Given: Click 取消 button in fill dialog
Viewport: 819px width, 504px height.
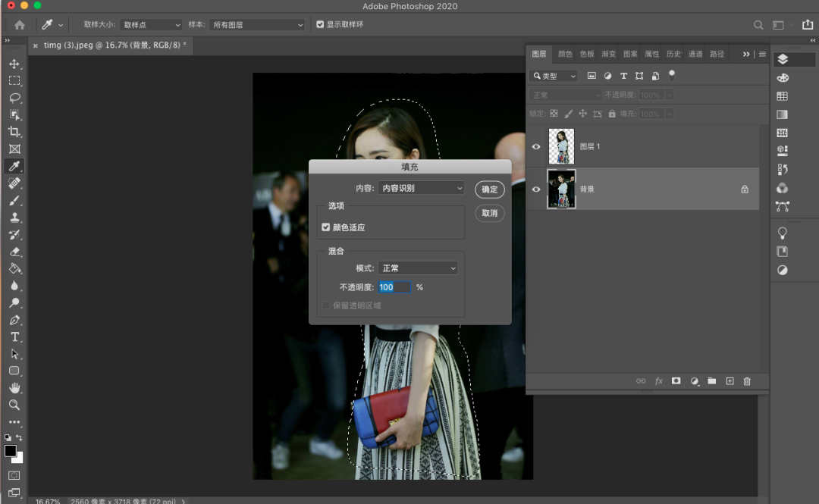Looking at the screenshot, I should [x=489, y=213].
